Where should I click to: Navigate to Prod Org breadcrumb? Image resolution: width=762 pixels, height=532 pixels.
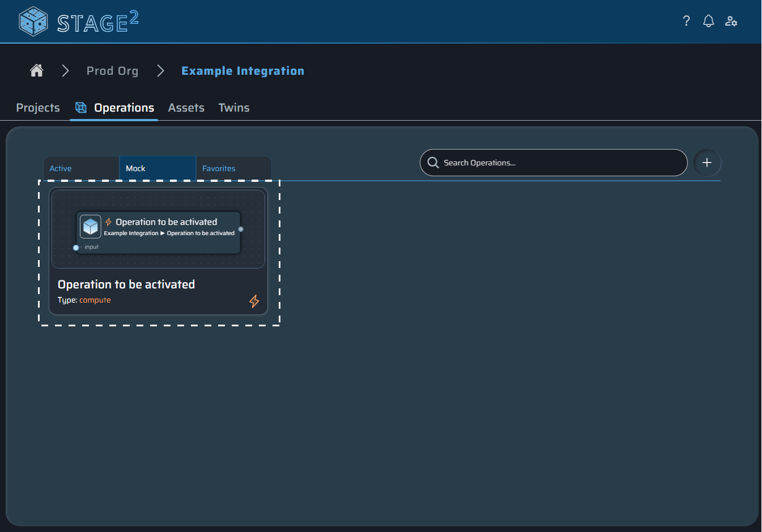[x=112, y=71]
